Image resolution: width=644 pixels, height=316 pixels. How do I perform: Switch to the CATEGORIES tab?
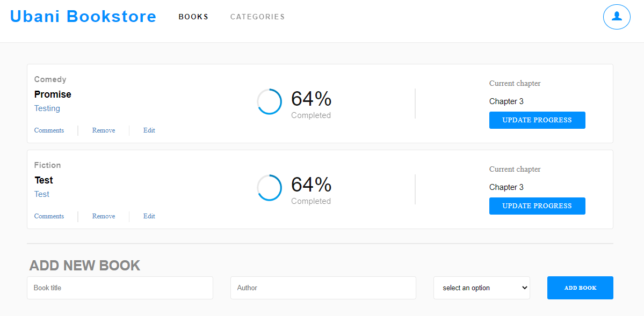click(x=257, y=17)
